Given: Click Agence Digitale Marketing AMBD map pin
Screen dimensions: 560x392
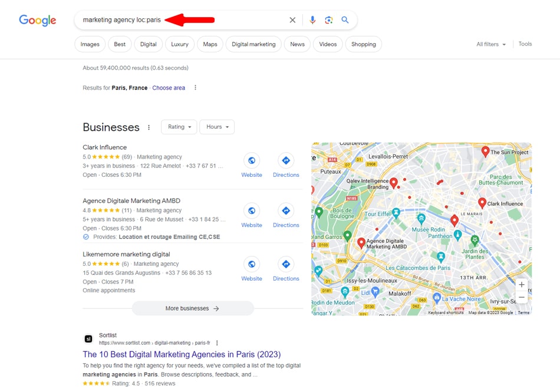Looking at the screenshot, I should click(361, 243).
